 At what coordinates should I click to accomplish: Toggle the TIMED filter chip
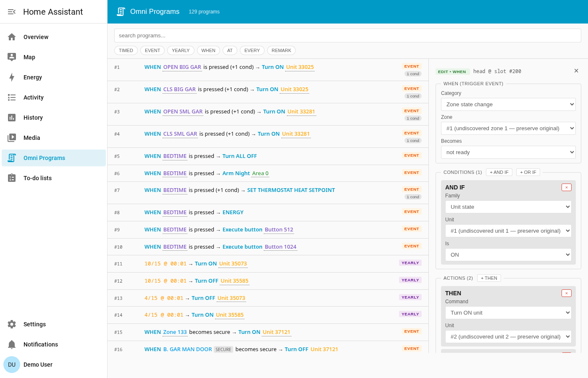click(x=126, y=50)
